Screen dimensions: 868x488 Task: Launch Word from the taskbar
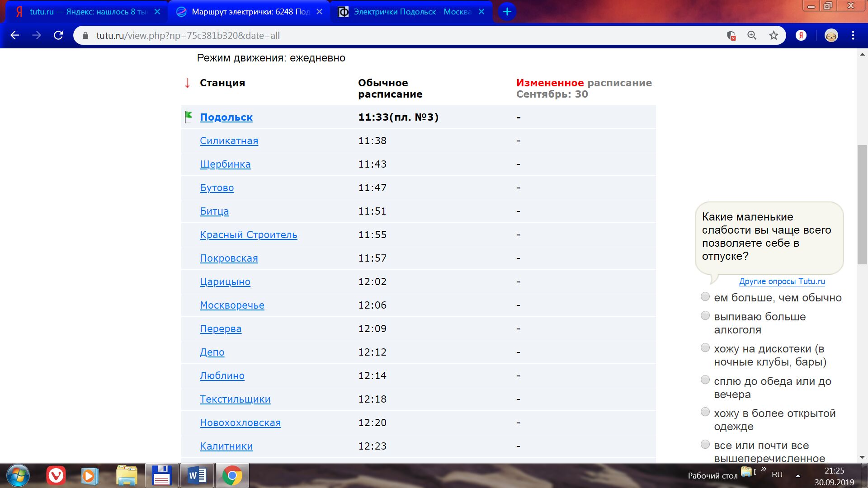pos(197,475)
